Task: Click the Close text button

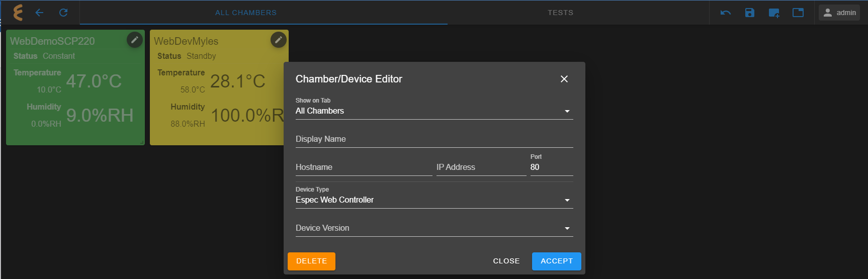Action: click(506, 261)
